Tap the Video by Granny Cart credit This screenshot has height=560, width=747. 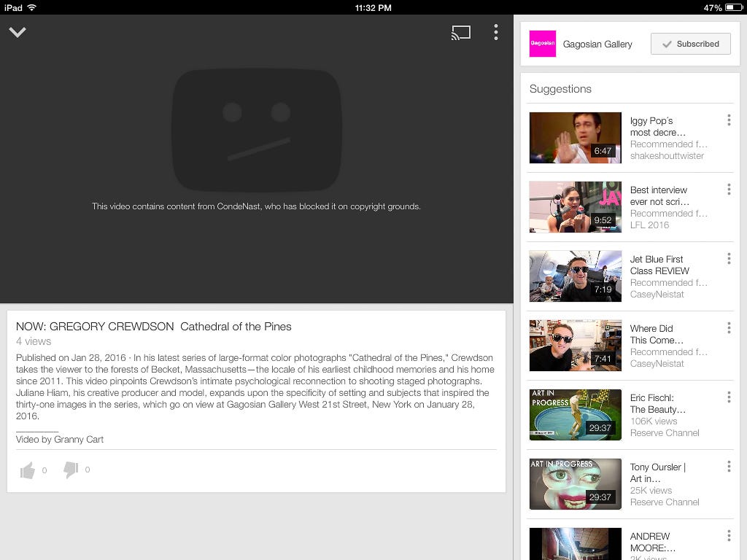pyautogui.click(x=60, y=440)
